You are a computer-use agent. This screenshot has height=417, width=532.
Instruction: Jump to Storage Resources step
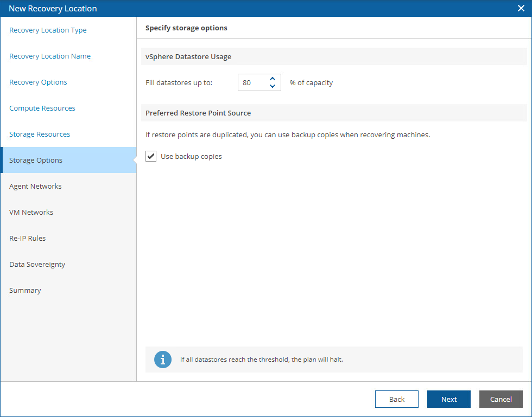pyautogui.click(x=40, y=134)
